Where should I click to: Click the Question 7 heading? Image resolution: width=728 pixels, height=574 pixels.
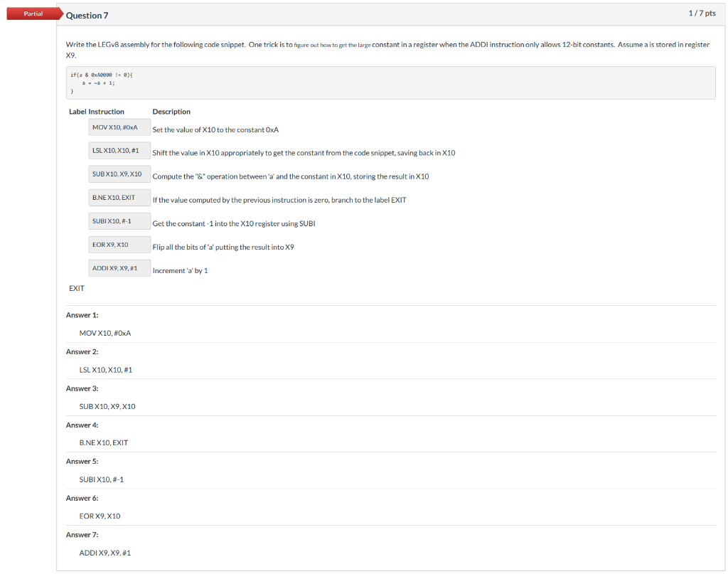coord(87,16)
